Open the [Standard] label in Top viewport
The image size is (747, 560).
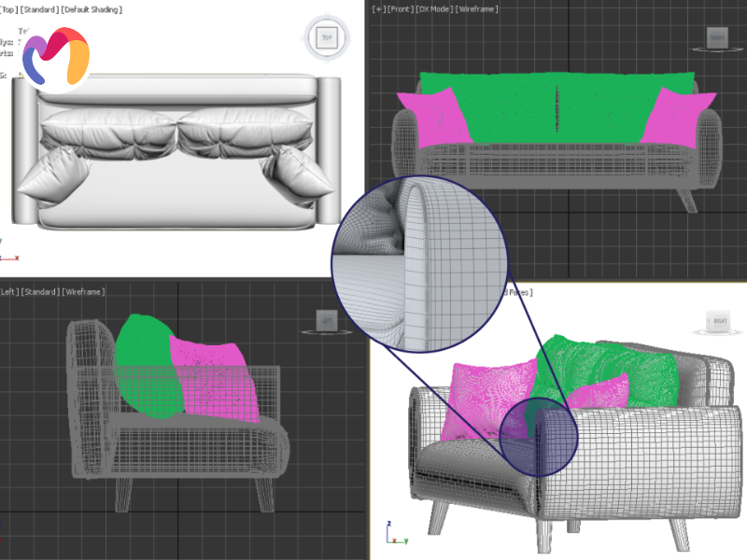coord(37,8)
